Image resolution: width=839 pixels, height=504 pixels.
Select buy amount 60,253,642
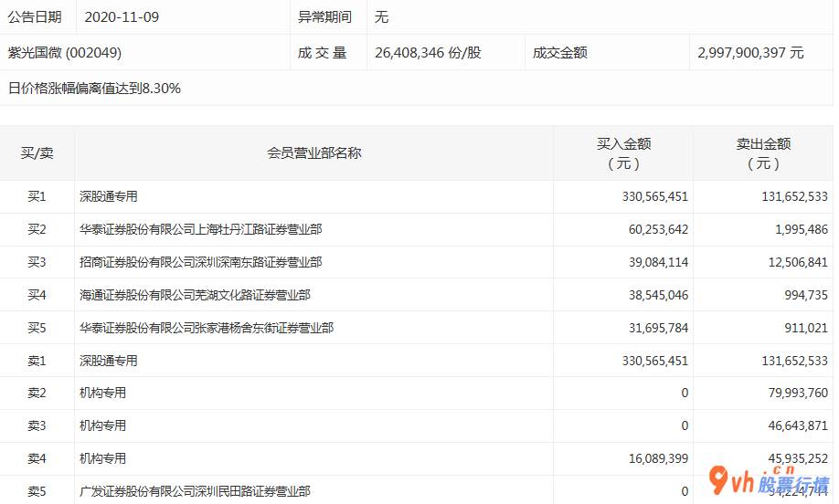click(x=658, y=229)
